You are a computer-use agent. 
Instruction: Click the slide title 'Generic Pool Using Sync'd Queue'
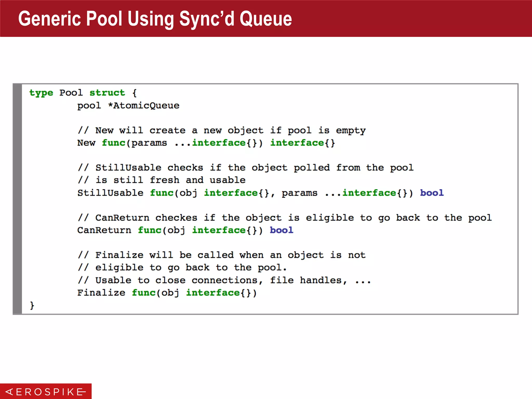pos(155,19)
